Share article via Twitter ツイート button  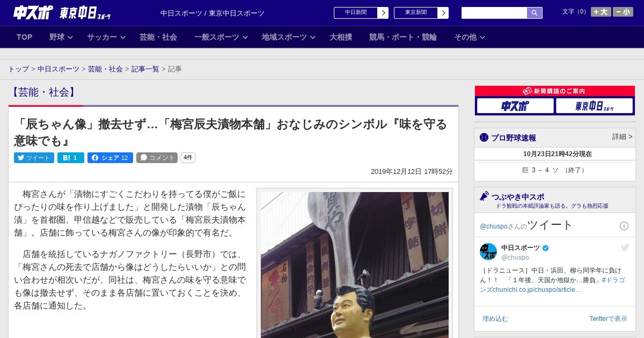(x=34, y=158)
